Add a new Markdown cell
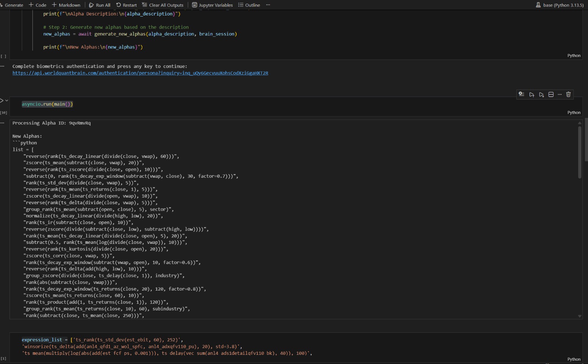Viewport: 588px width, 364px height. [66, 5]
